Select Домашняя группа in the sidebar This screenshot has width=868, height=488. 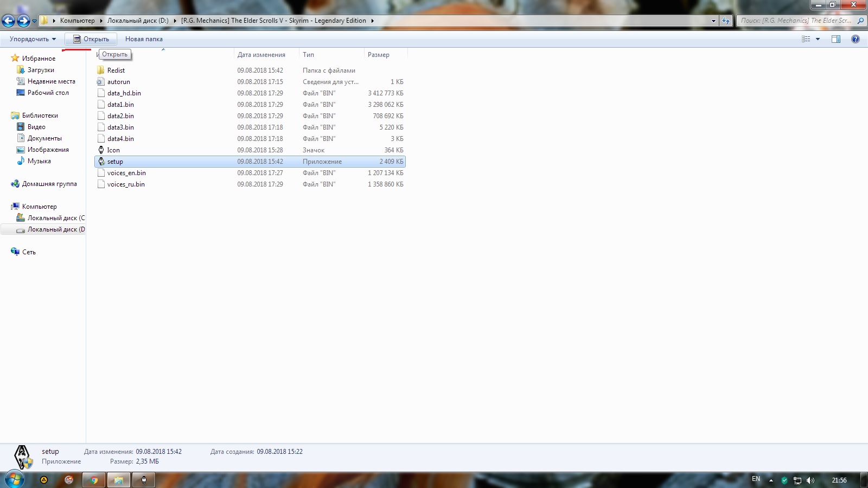tap(49, 184)
